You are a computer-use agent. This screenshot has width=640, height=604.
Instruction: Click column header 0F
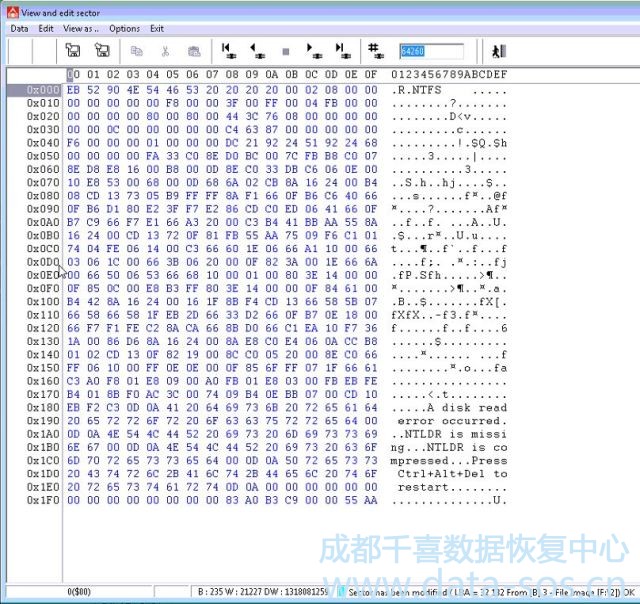pyautogui.click(x=371, y=75)
